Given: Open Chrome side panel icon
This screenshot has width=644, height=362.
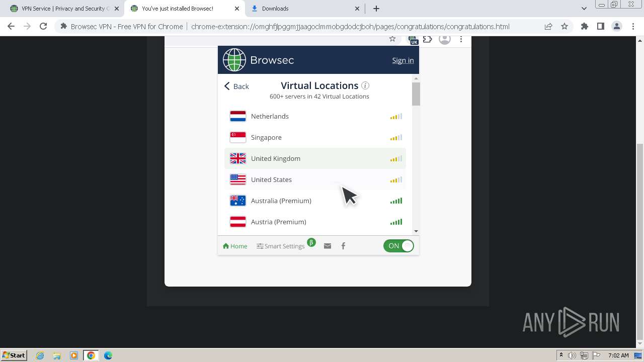Looking at the screenshot, I should tap(600, 27).
